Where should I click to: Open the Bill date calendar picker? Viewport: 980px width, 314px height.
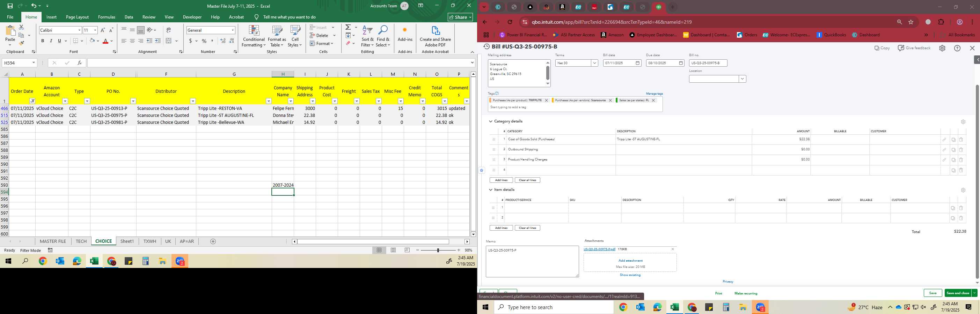(x=638, y=63)
